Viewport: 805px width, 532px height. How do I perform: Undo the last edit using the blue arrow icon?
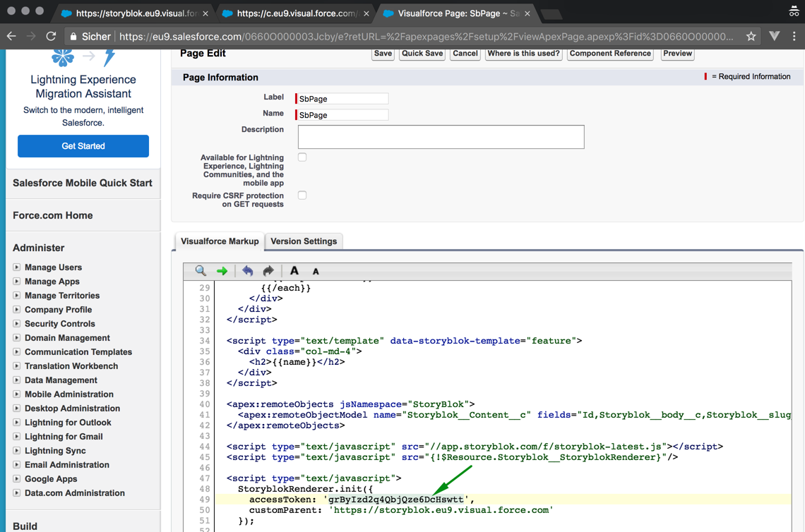(246, 271)
